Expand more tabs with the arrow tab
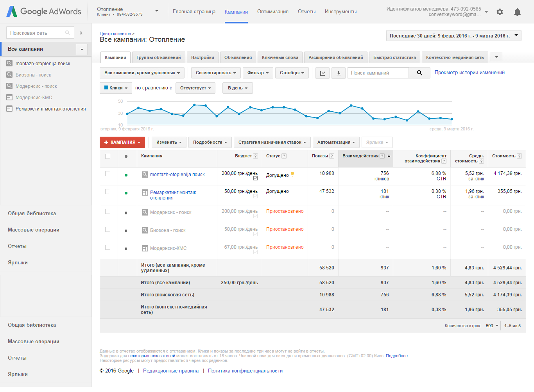The height and width of the screenshot is (392, 534). point(496,57)
